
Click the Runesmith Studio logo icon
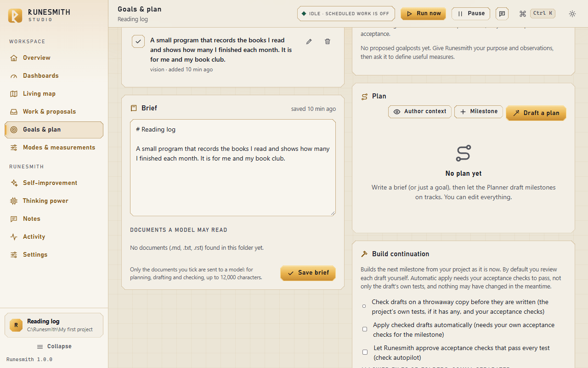click(15, 15)
